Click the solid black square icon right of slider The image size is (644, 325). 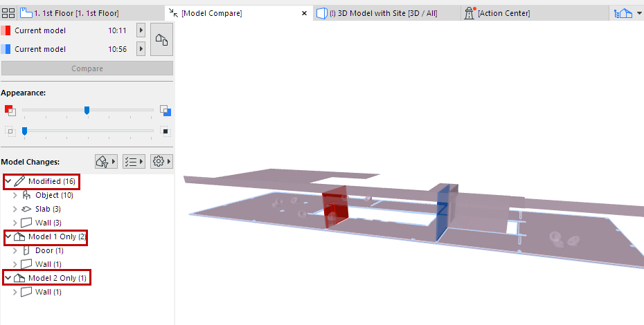[x=166, y=131]
